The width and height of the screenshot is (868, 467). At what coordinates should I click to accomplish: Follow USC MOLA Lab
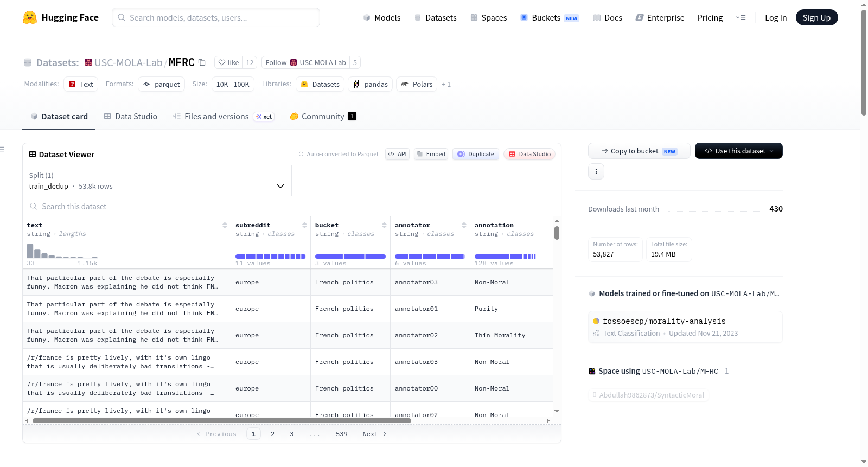tap(305, 62)
